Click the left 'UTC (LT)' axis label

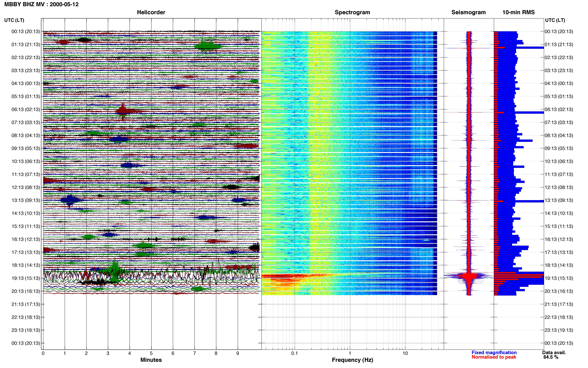pyautogui.click(x=14, y=20)
